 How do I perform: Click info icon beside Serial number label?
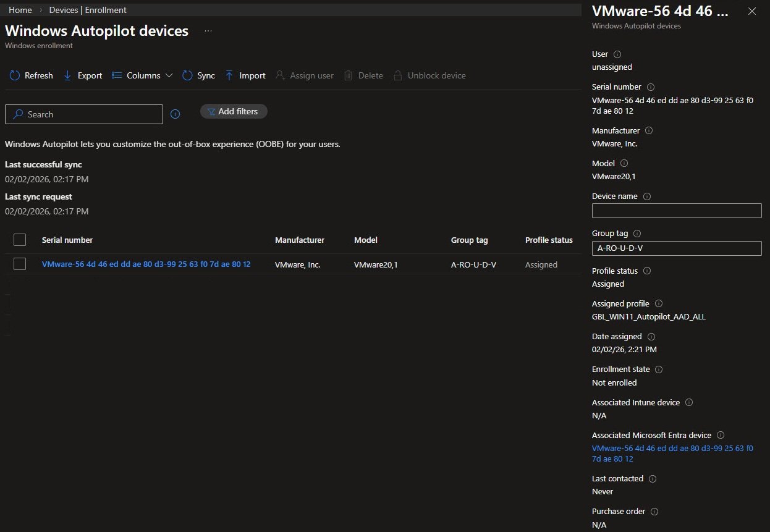(x=650, y=87)
